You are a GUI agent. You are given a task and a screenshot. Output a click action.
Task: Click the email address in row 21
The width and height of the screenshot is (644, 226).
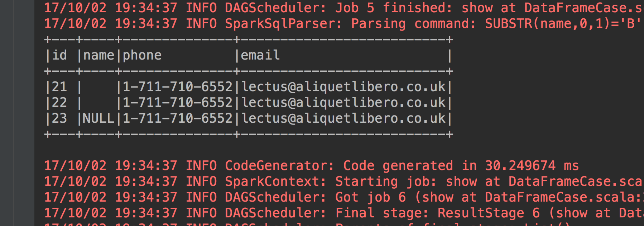[x=343, y=87]
